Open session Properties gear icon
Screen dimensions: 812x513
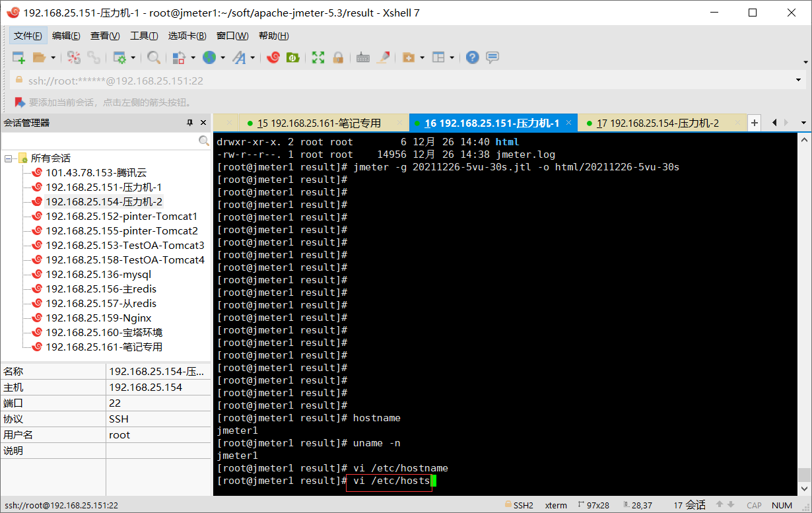pyautogui.click(x=119, y=57)
